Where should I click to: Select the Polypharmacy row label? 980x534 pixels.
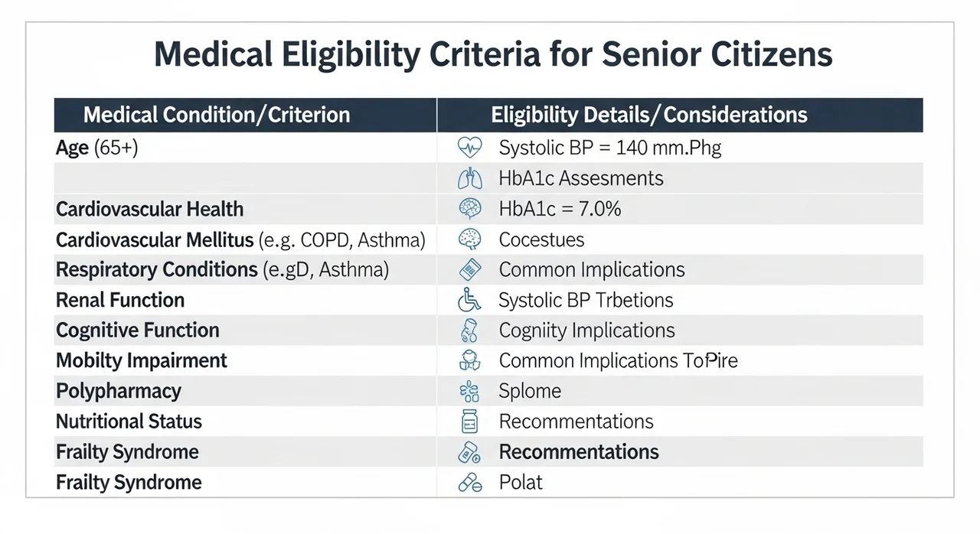(x=119, y=391)
